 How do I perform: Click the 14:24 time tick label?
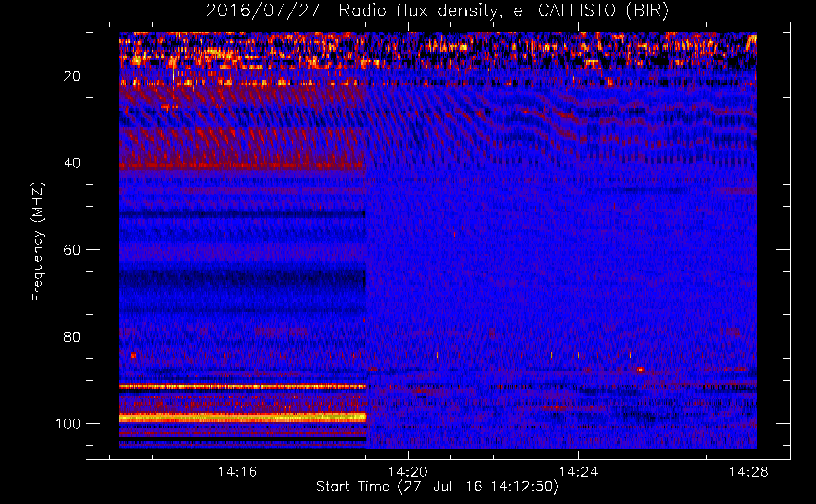578,472
